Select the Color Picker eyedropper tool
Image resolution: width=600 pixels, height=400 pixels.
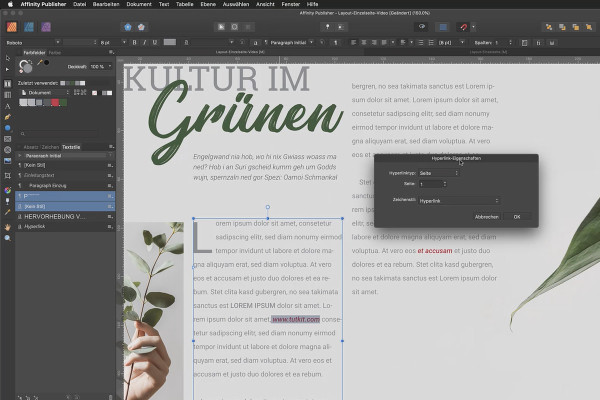point(7,212)
